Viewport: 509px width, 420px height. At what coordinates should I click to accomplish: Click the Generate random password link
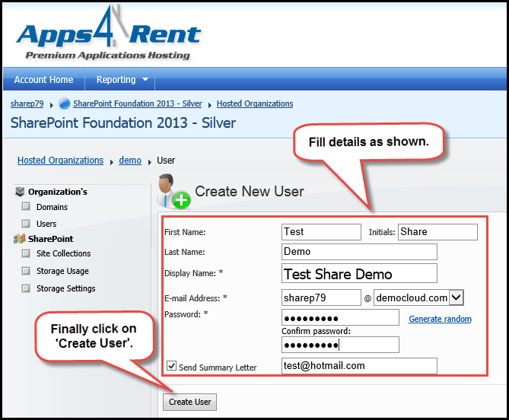point(440,319)
